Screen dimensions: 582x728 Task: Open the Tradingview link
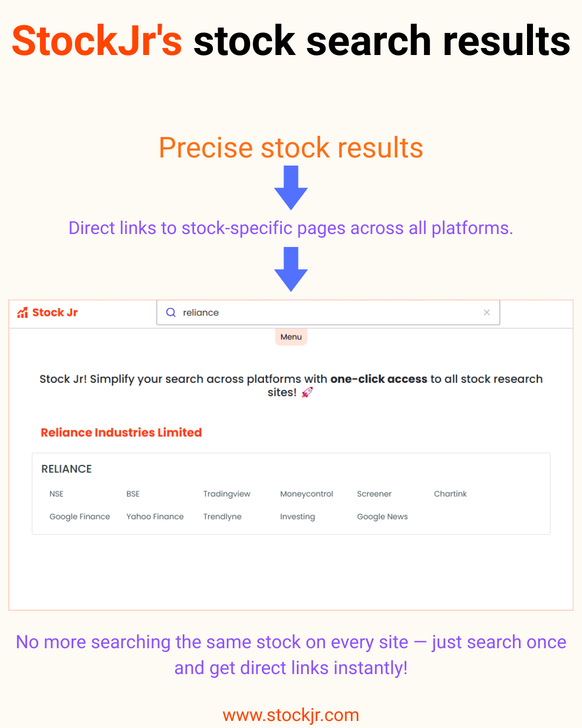point(227,494)
